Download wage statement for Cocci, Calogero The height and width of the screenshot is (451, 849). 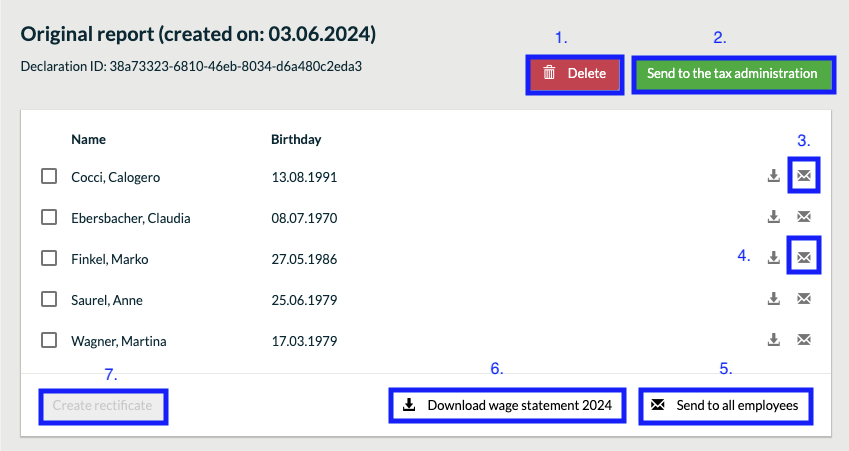[x=774, y=175]
